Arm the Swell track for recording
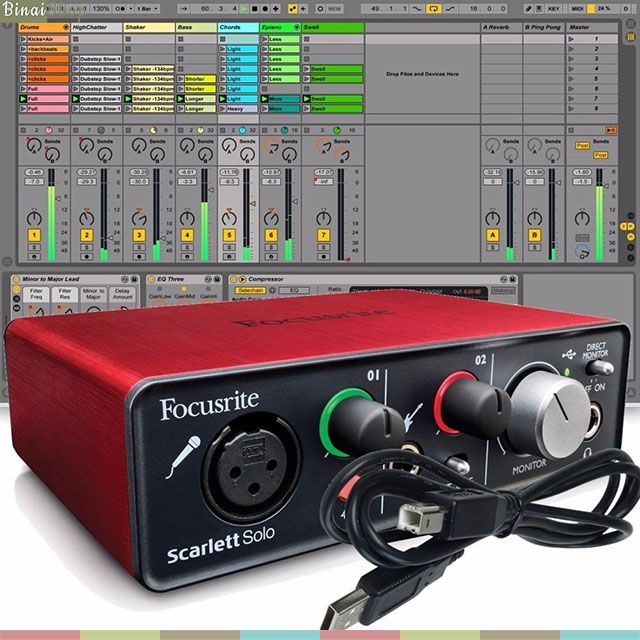The width and height of the screenshot is (640, 640). click(324, 257)
